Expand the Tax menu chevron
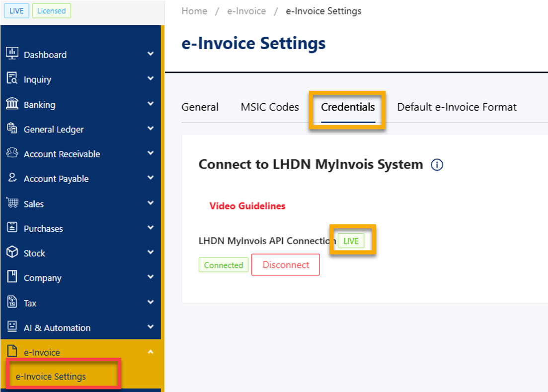Image resolution: width=548 pixels, height=392 pixels. coord(151,302)
